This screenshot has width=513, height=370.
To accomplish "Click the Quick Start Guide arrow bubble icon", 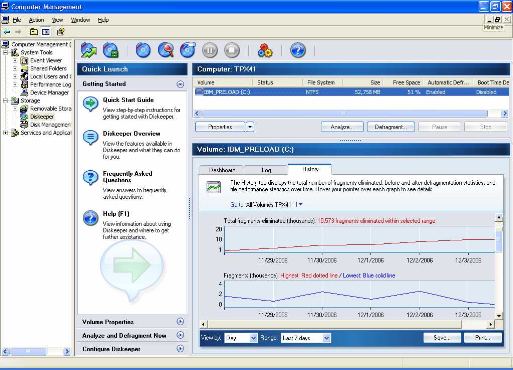I will 90,104.
